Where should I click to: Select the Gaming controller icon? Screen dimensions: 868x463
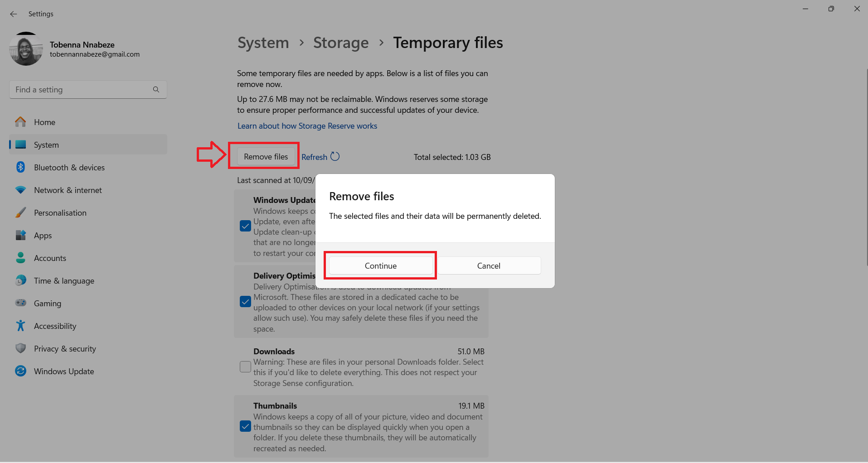[20, 303]
